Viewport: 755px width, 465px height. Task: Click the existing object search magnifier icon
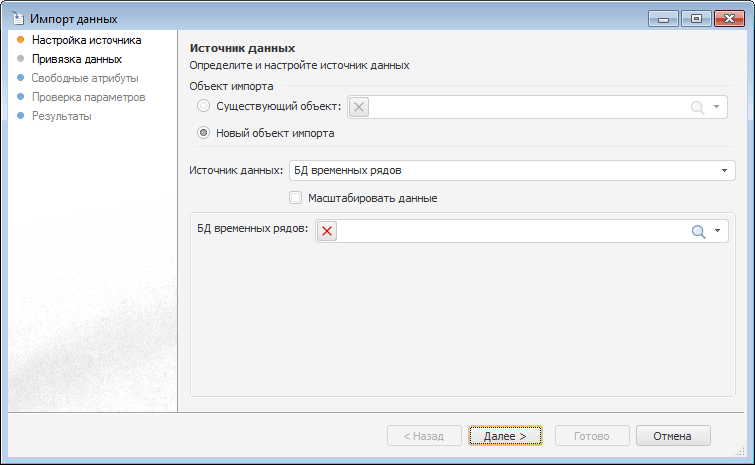pyautogui.click(x=698, y=107)
